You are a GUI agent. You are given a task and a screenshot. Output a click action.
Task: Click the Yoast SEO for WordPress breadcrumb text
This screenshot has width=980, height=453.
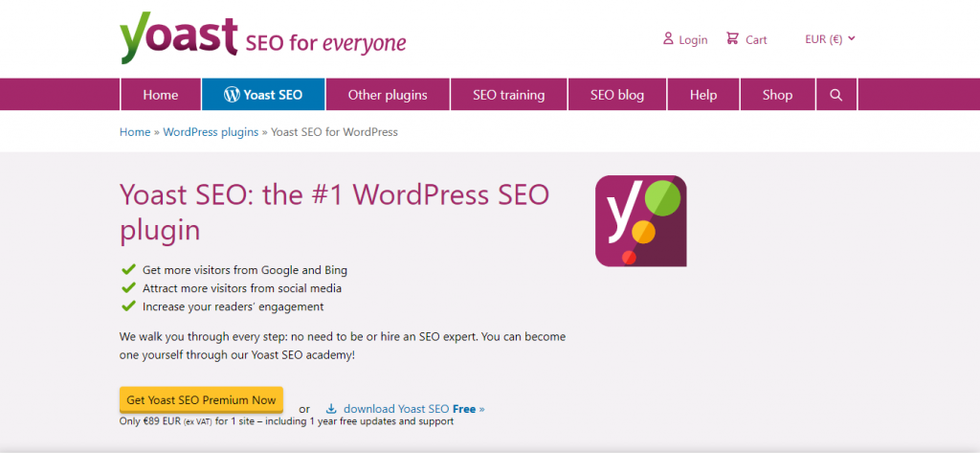[x=334, y=132]
